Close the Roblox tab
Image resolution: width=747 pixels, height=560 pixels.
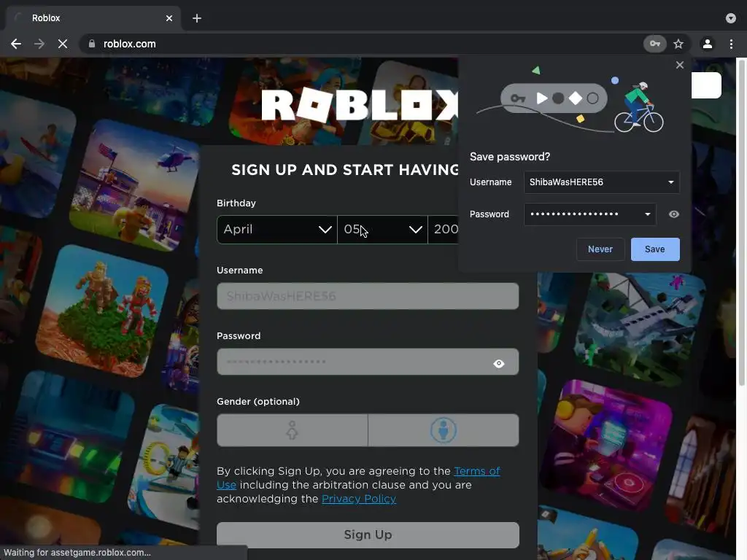(x=169, y=18)
